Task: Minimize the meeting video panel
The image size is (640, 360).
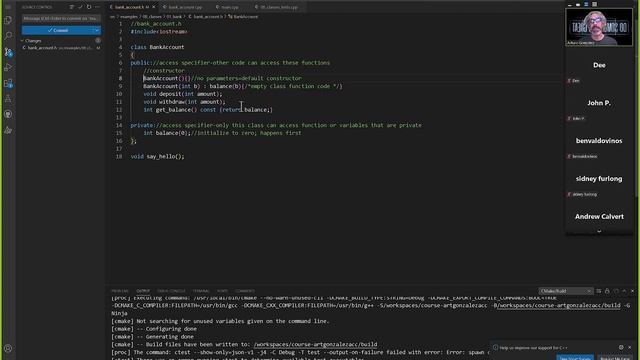Action: point(570,4)
